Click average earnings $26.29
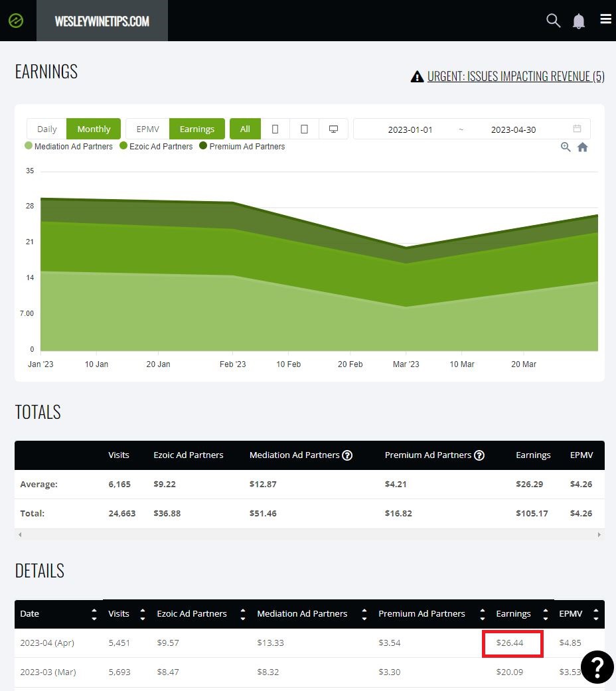Viewport: 616px width, 691px height. click(529, 485)
